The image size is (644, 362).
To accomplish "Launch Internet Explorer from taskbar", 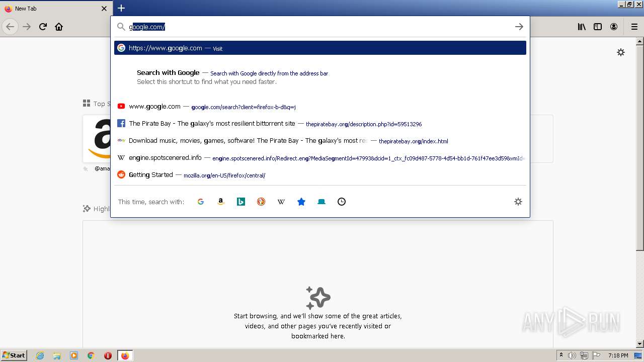I will tap(40, 355).
